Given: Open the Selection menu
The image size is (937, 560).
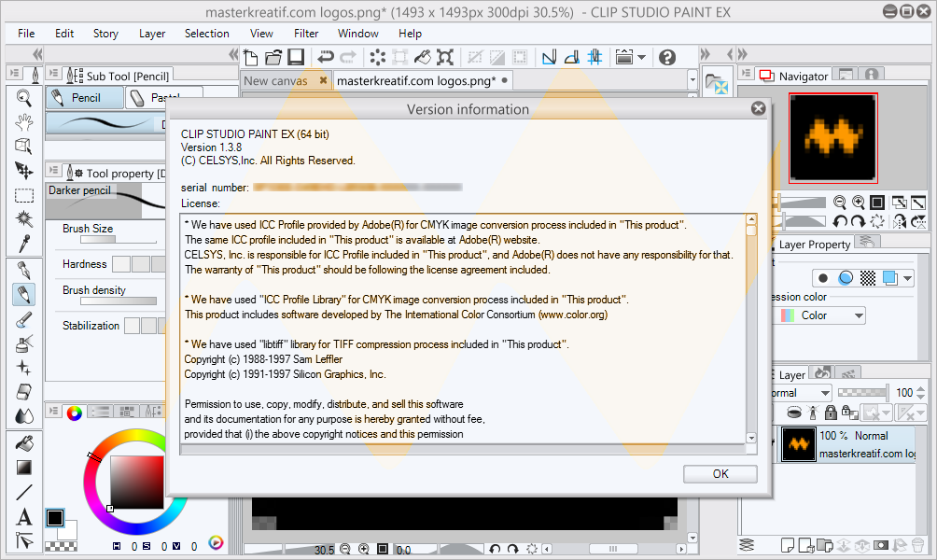Looking at the screenshot, I should 207,34.
